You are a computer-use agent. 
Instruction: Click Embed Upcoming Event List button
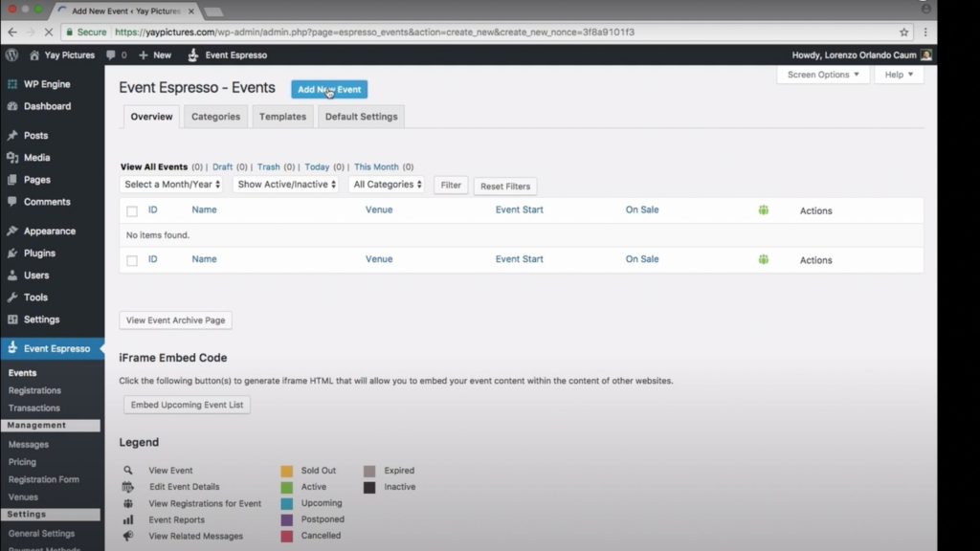tap(187, 405)
